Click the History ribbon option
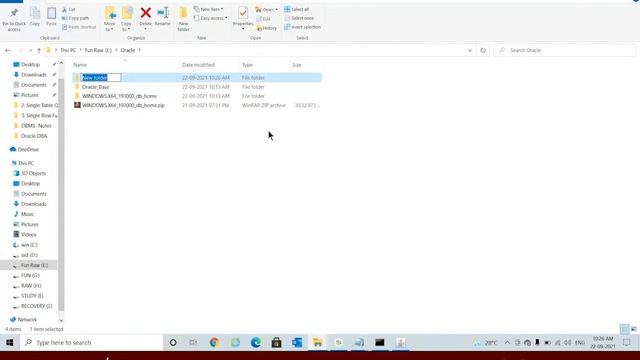This screenshot has width=640, height=360. (267, 28)
